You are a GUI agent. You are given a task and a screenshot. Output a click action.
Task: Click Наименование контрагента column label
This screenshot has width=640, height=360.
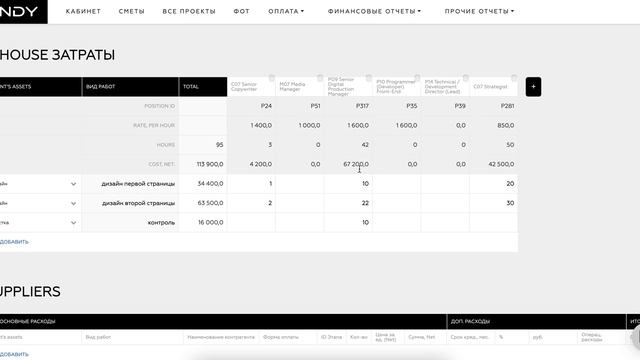[x=221, y=337]
